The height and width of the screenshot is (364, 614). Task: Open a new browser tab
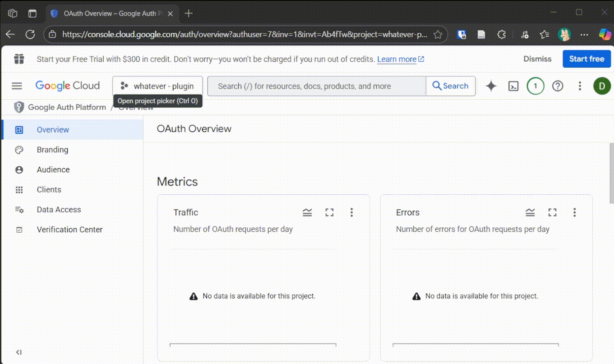tap(189, 14)
